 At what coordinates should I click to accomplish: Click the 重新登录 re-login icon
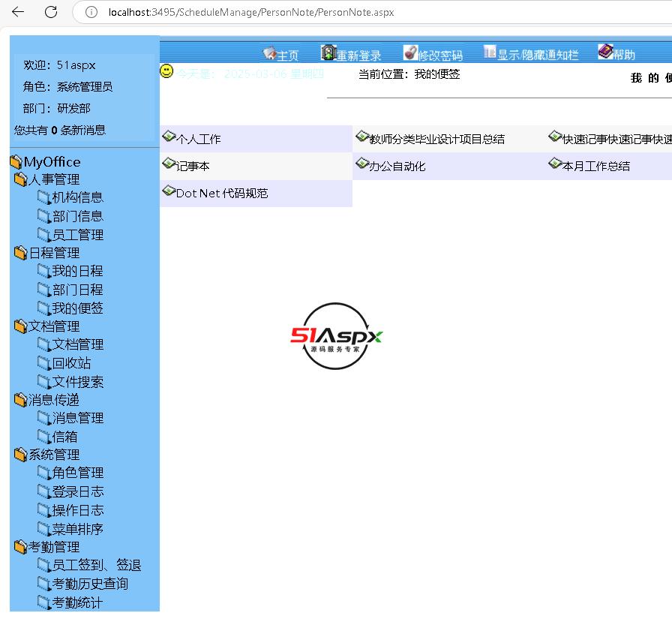[x=328, y=53]
